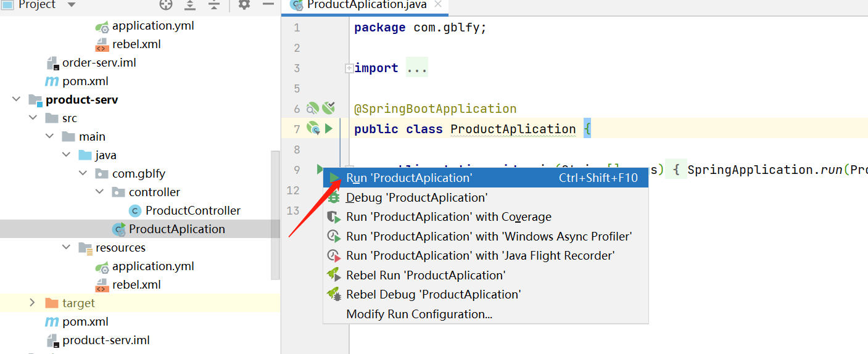Click the first Spring gutter icon on line 6
868x354 pixels.
tap(313, 109)
